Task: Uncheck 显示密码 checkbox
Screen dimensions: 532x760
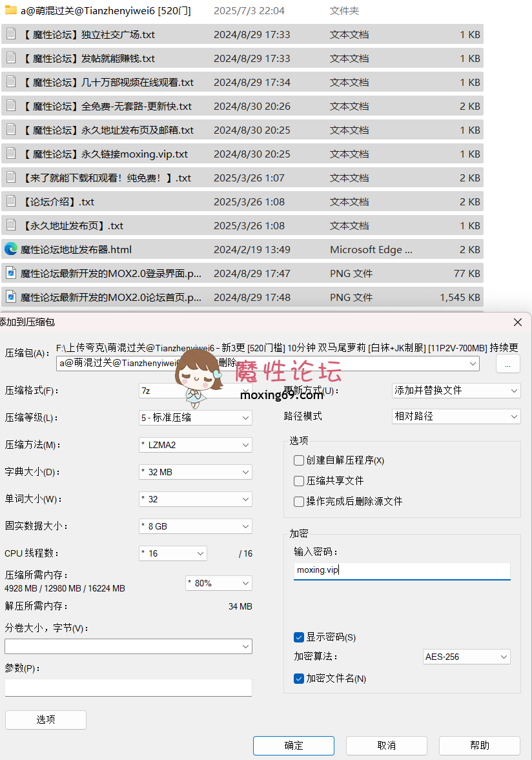Action: (299, 637)
